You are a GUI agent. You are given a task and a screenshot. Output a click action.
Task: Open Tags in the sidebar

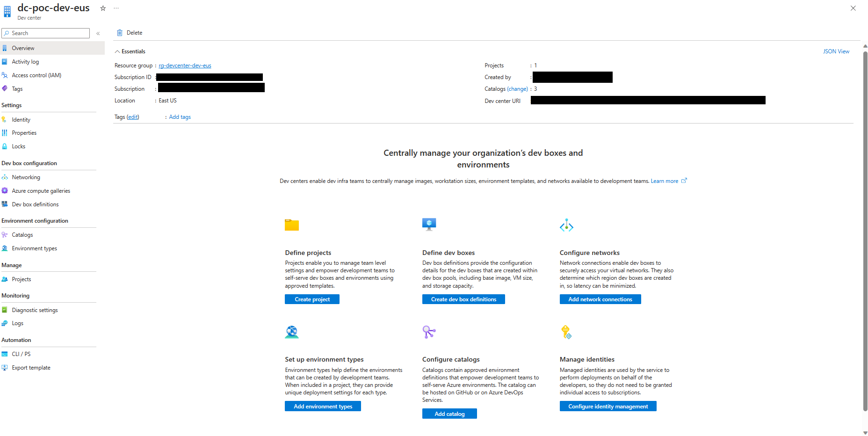[17, 88]
